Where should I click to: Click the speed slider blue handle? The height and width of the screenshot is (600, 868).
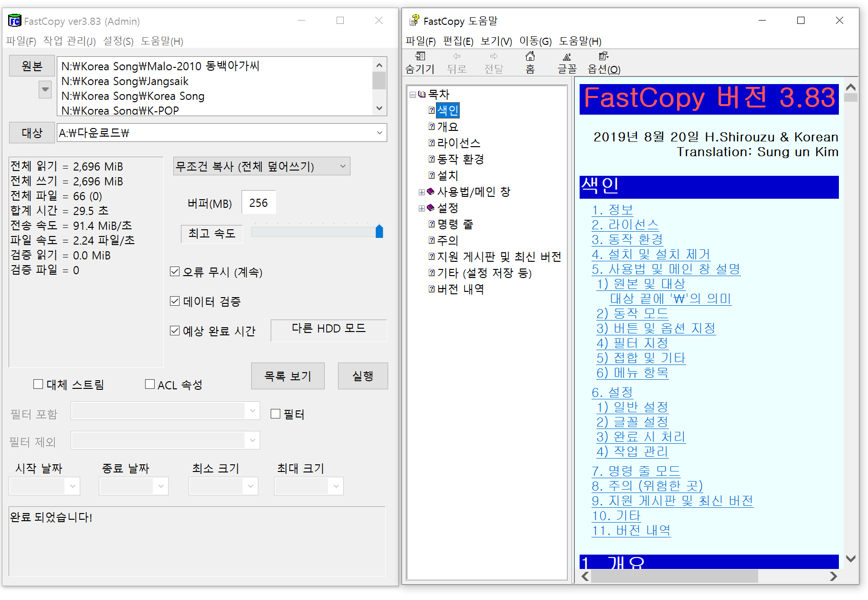(x=379, y=231)
